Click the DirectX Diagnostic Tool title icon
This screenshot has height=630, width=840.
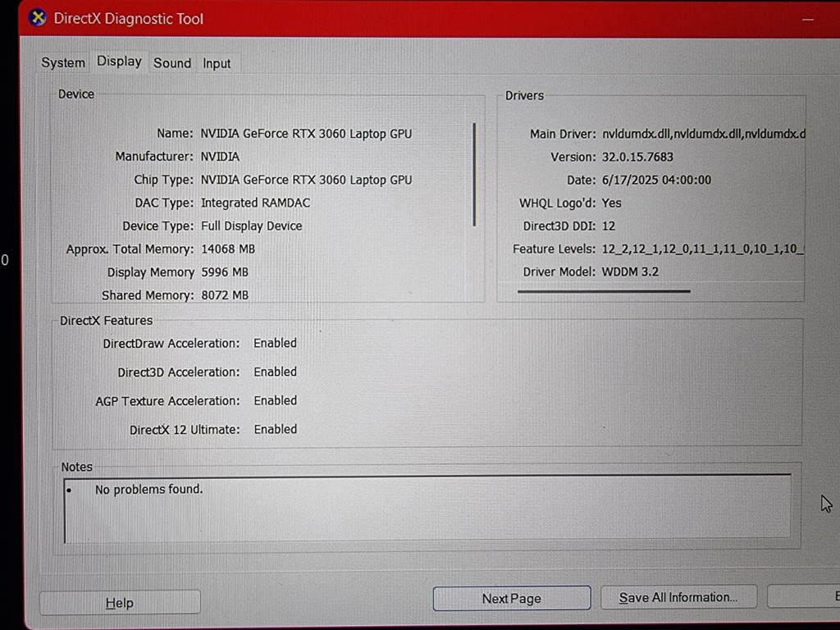click(38, 18)
